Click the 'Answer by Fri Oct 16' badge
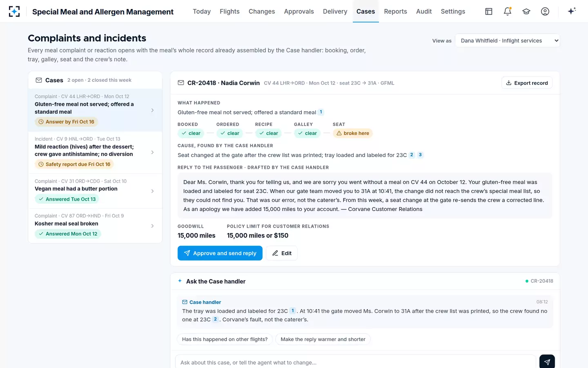Screen dimensions: 588x368 click(66, 122)
